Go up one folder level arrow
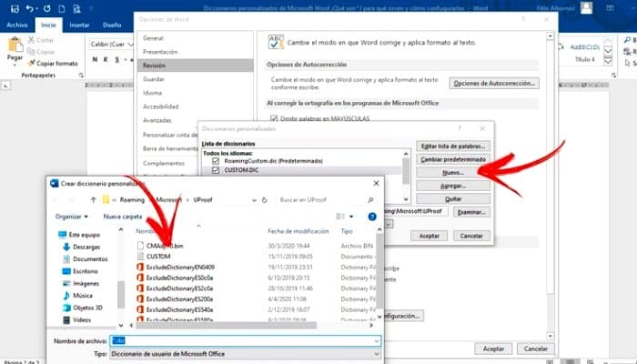Image resolution: width=637 pixels, height=364 pixels. coord(93,200)
